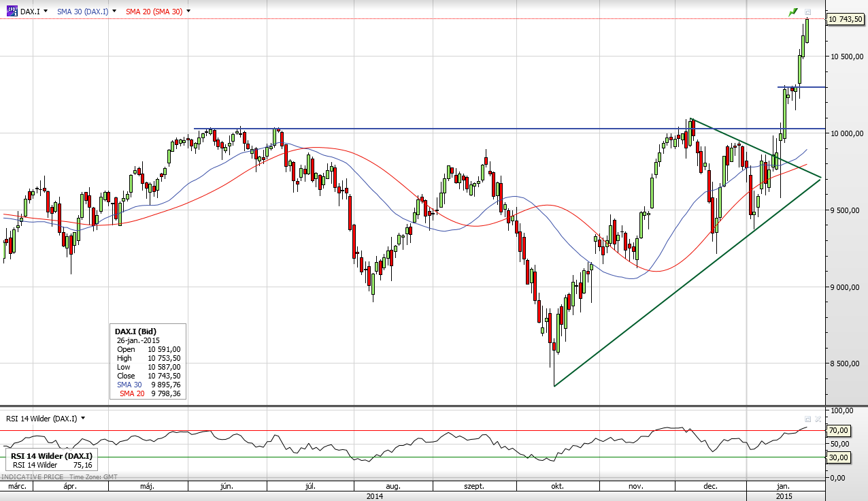Screen dimensions: 868x501
Task: Open the DAX.I instrument dropdown
Action: (46, 11)
